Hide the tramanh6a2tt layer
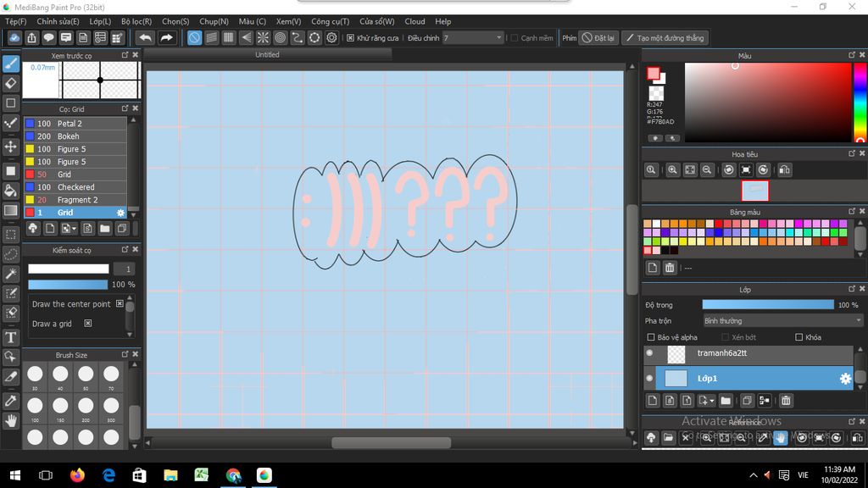This screenshot has height=488, width=868. pos(650,353)
